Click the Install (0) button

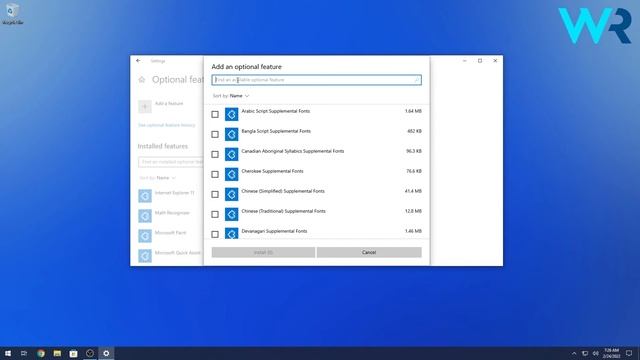(x=263, y=253)
